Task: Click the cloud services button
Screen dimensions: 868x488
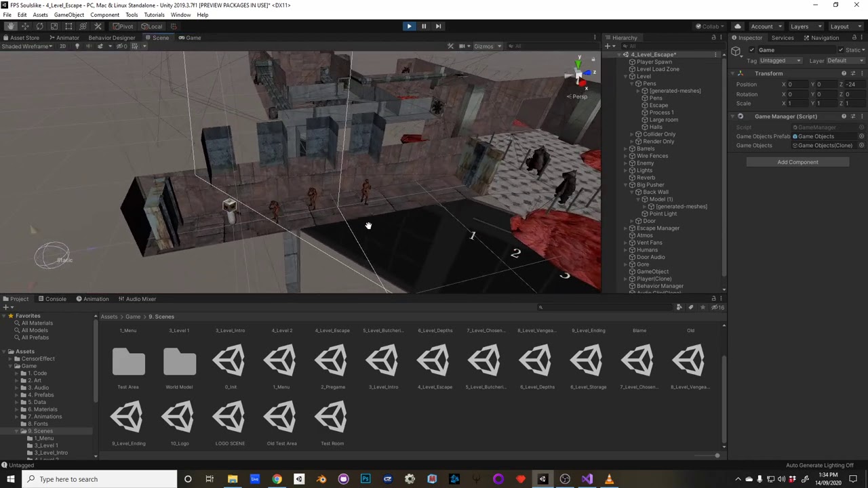Action: click(x=738, y=26)
